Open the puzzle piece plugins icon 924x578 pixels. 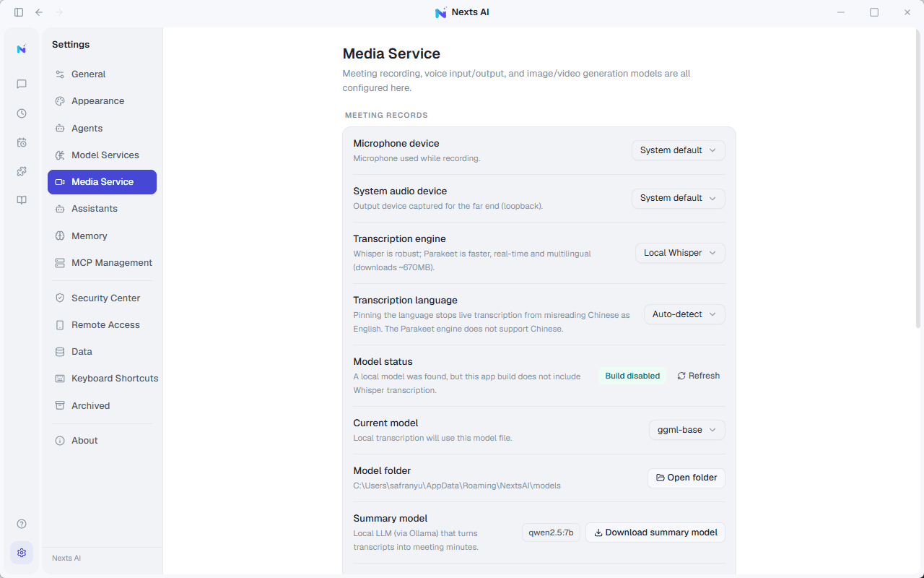click(22, 171)
